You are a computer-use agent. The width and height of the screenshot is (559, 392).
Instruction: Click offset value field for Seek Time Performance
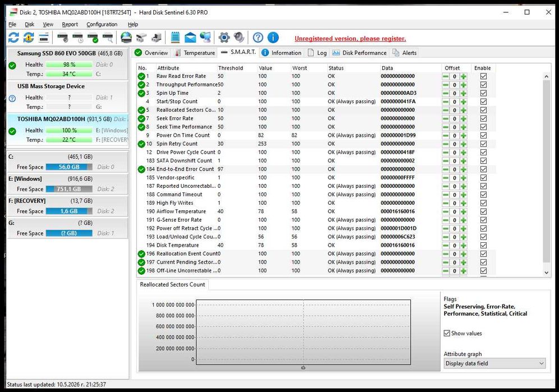[x=455, y=127]
